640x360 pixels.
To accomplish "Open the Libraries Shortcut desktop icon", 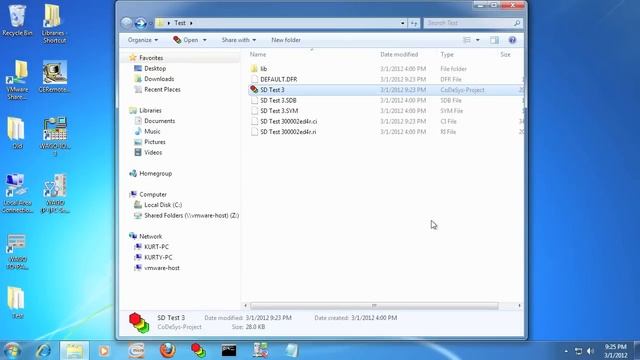I will click(54, 24).
